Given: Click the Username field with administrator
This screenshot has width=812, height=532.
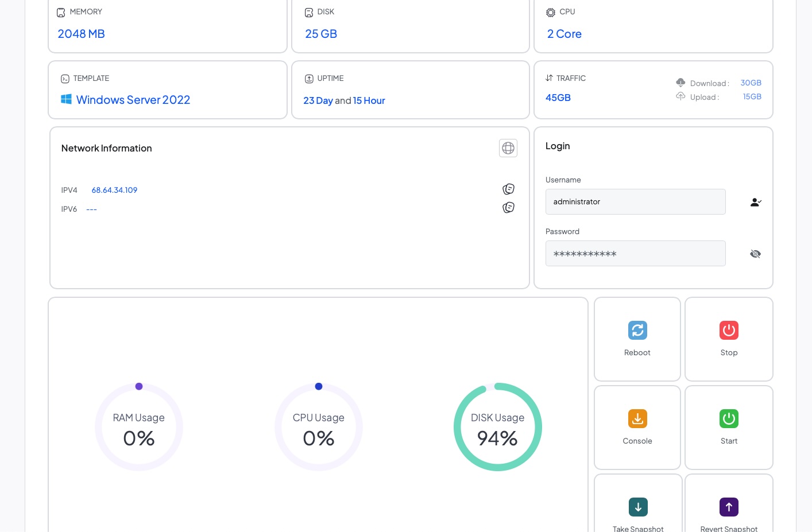Looking at the screenshot, I should (x=635, y=202).
